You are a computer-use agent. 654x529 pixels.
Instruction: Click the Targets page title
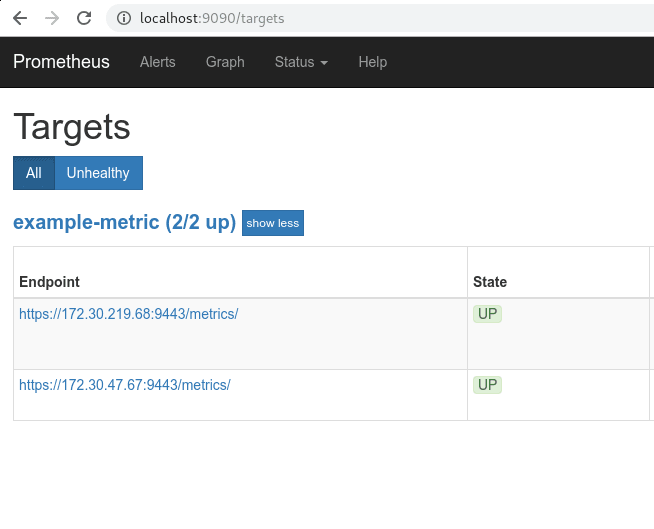click(72, 127)
